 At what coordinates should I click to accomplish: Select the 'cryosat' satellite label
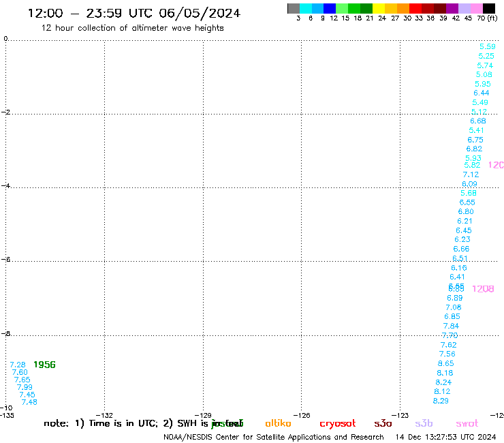338,424
